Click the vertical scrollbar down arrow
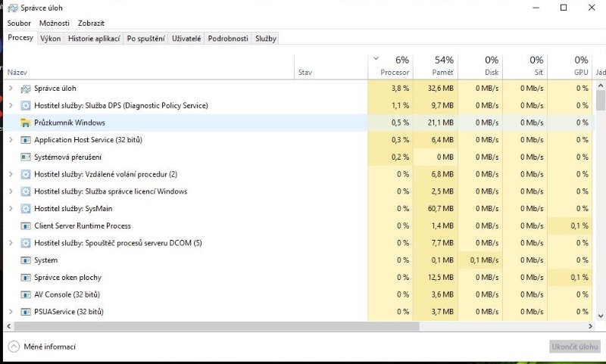Screen dimensions: 606x364 tap(601, 316)
